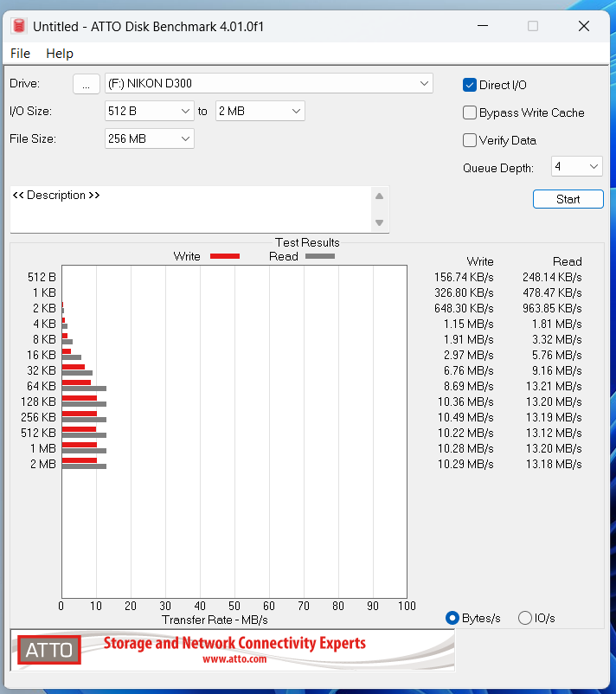Click the 13.18 MB/s read value
616x694 pixels.
pos(554,465)
